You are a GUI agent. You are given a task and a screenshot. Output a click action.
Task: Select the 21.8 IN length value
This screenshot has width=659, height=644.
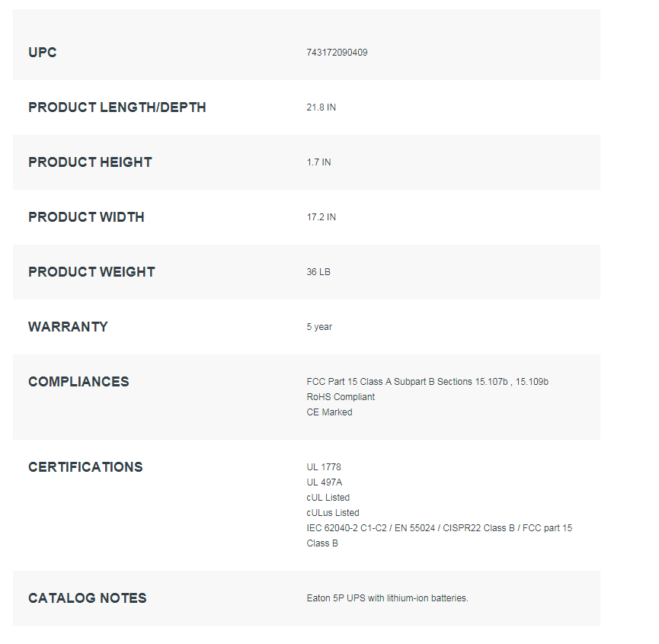click(321, 107)
